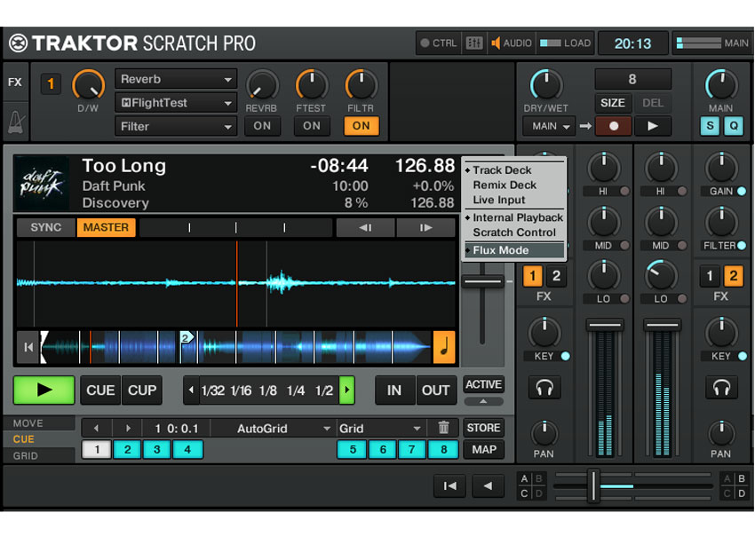The image size is (755, 560).
Task: Open the Grid cue type dropdown
Action: 380,428
